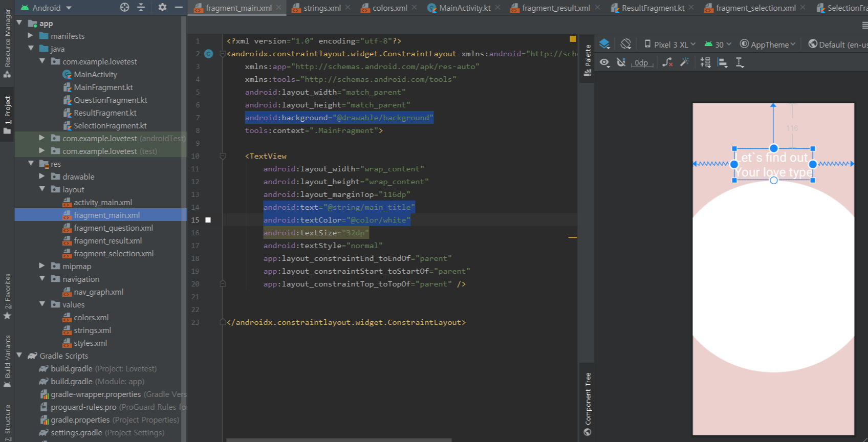Viewport: 868px width, 442px height.
Task: Open the Build Variants tool window
Action: click(7, 361)
